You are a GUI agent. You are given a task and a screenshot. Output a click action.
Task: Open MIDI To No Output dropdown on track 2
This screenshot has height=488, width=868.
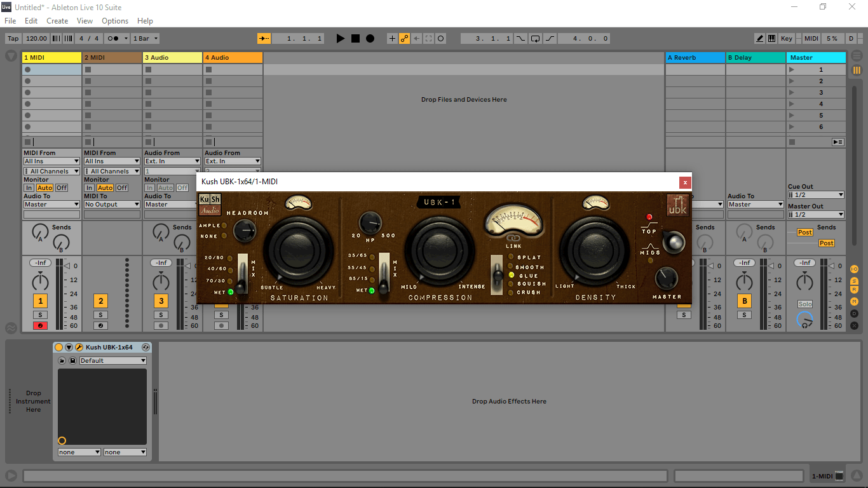click(112, 205)
